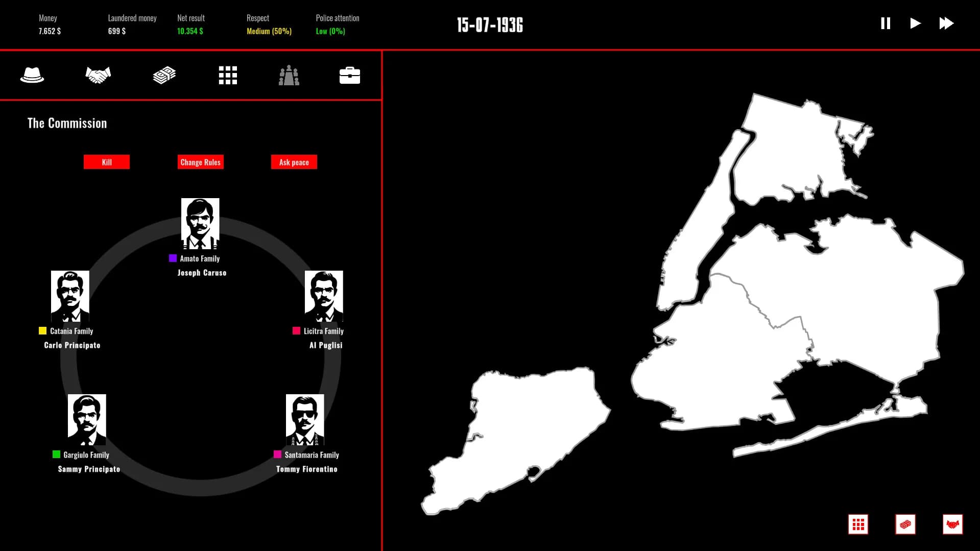The width and height of the screenshot is (980, 551).
Task: Toggle the red money map overlay
Action: (x=905, y=524)
